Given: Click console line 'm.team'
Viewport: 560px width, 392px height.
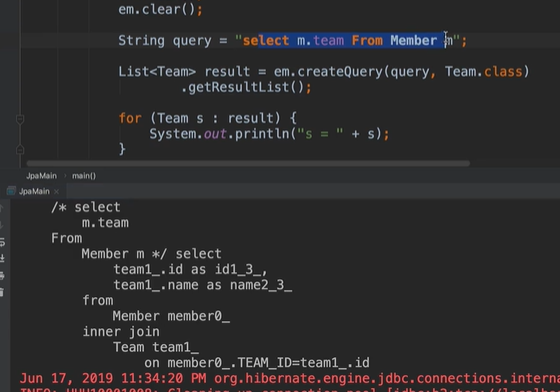Looking at the screenshot, I should coord(105,223).
